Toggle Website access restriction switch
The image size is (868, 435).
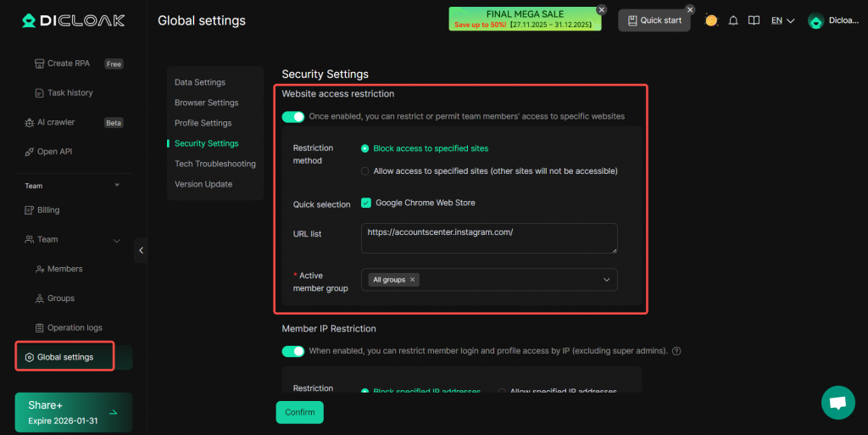tap(293, 116)
